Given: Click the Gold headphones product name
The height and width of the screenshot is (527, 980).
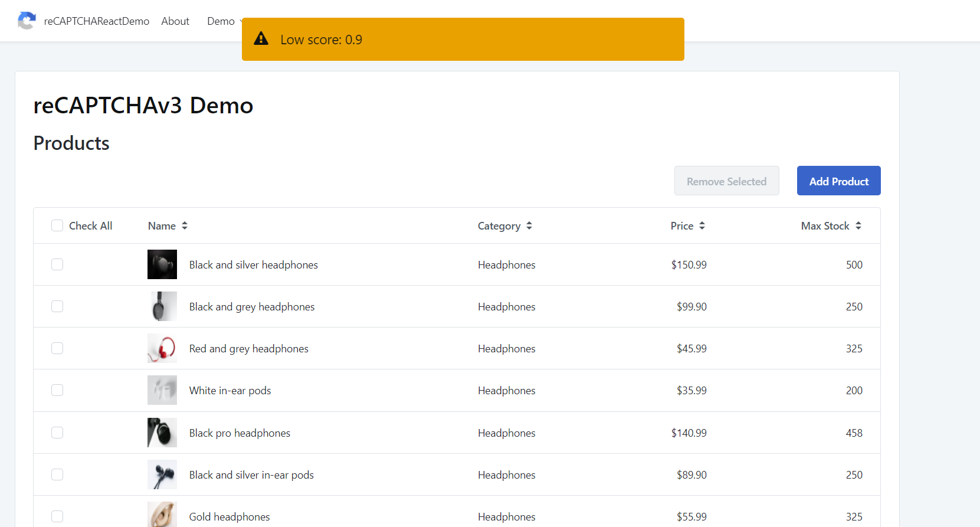Looking at the screenshot, I should point(230,517).
